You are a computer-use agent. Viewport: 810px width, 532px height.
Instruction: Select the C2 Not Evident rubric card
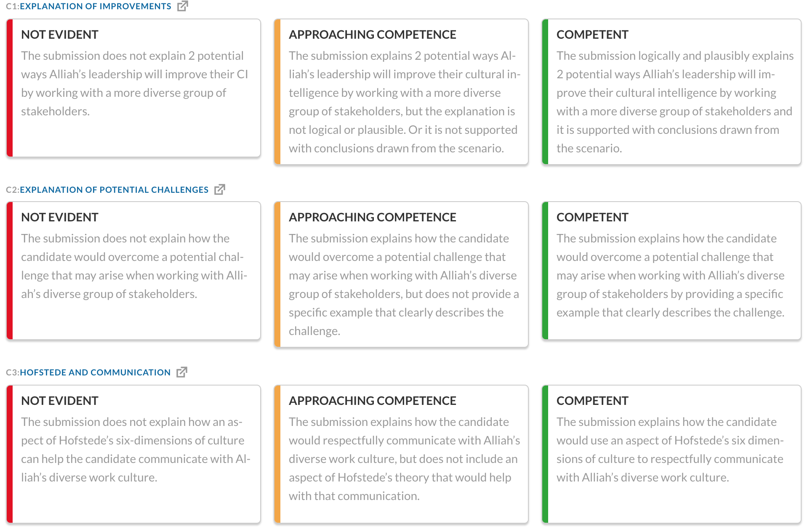[x=133, y=271]
